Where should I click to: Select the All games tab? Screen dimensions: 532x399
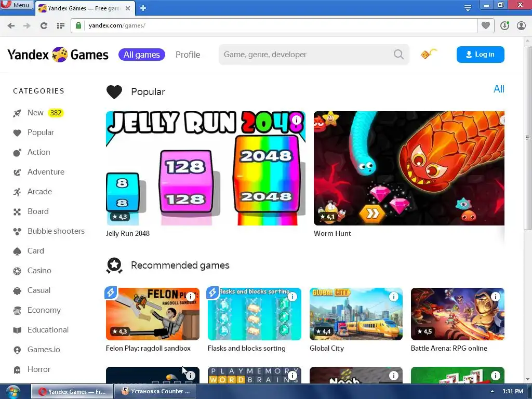[x=142, y=55]
